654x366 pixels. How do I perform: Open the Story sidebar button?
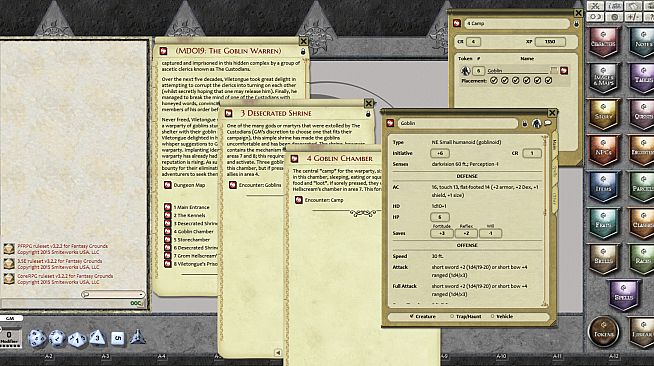coord(603,115)
